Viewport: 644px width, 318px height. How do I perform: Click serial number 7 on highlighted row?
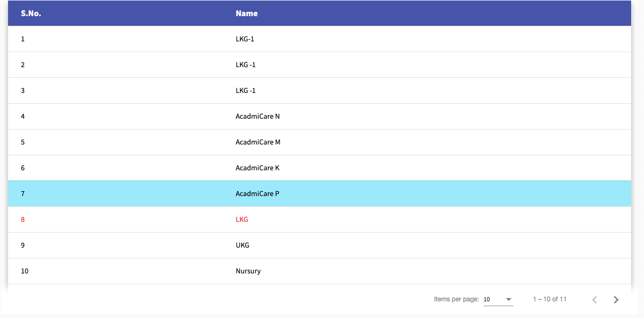[x=23, y=193]
